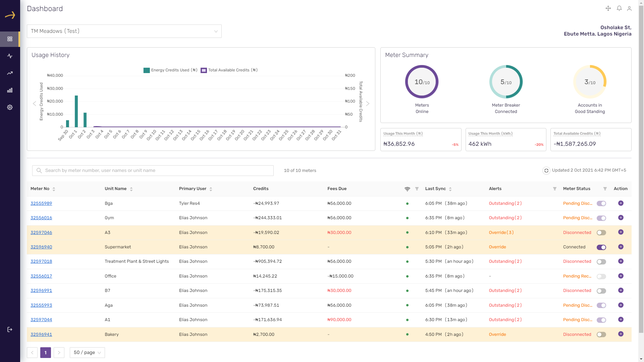Focus the meter search field
This screenshot has width=644, height=362.
(153, 171)
